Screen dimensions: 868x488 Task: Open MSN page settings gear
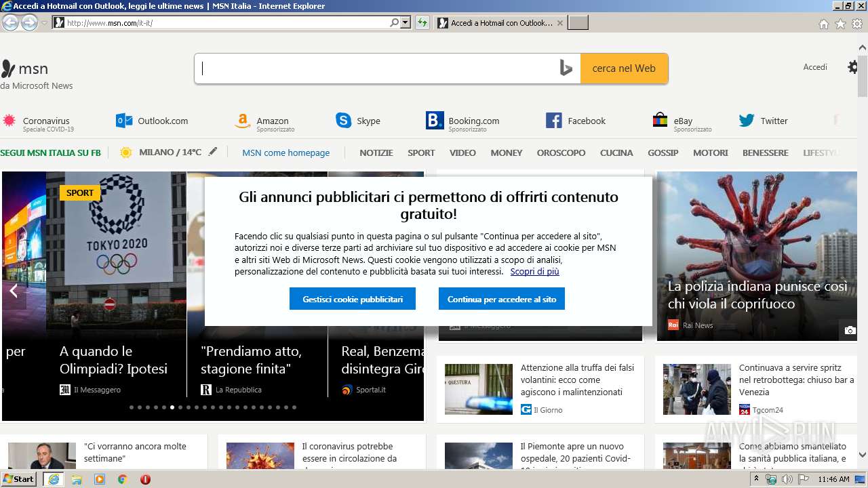853,67
